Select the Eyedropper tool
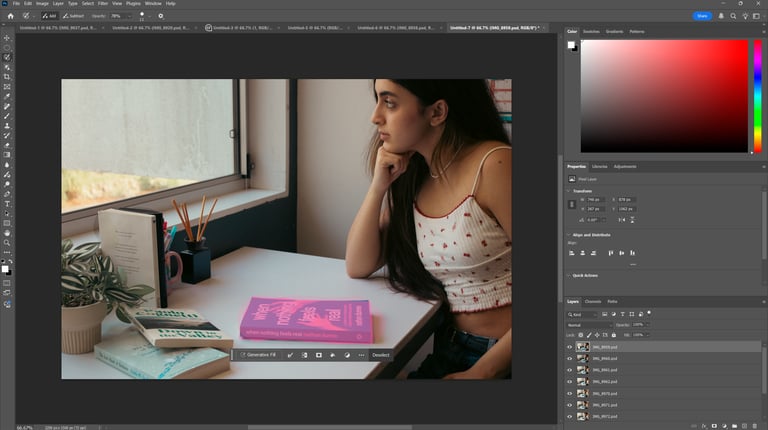Viewport: 768px width, 430px height. coord(7,96)
